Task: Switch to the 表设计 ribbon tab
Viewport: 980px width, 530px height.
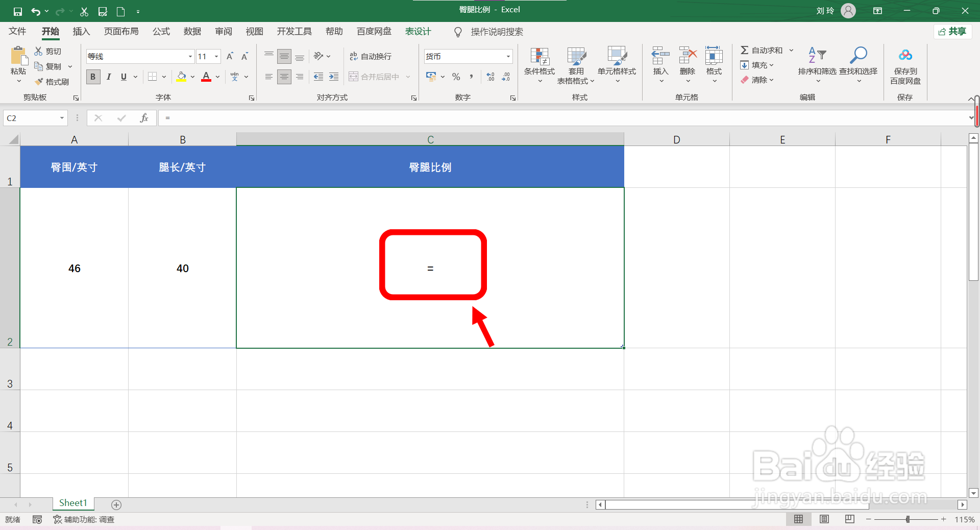Action: (418, 31)
